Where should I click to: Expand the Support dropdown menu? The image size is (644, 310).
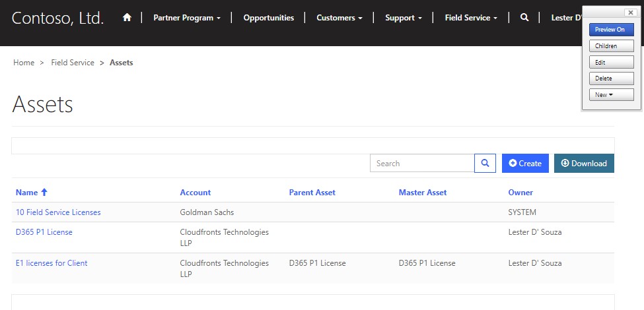[x=404, y=18]
